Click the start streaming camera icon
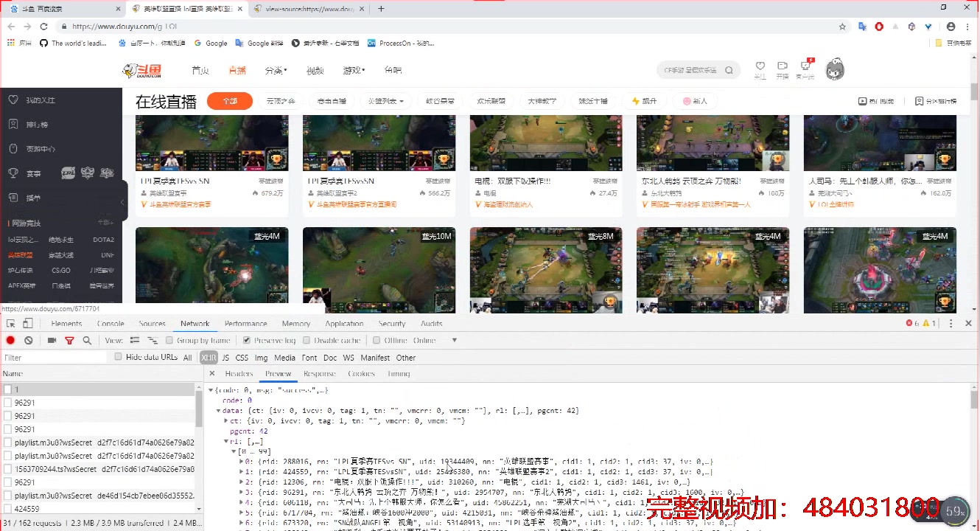Screen dimensions: 980x531 click(x=783, y=66)
